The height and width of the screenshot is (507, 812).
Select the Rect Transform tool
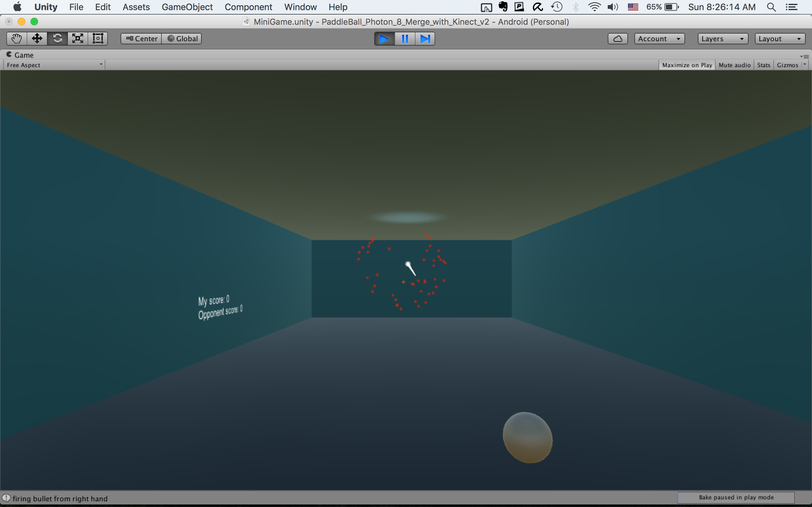point(98,39)
